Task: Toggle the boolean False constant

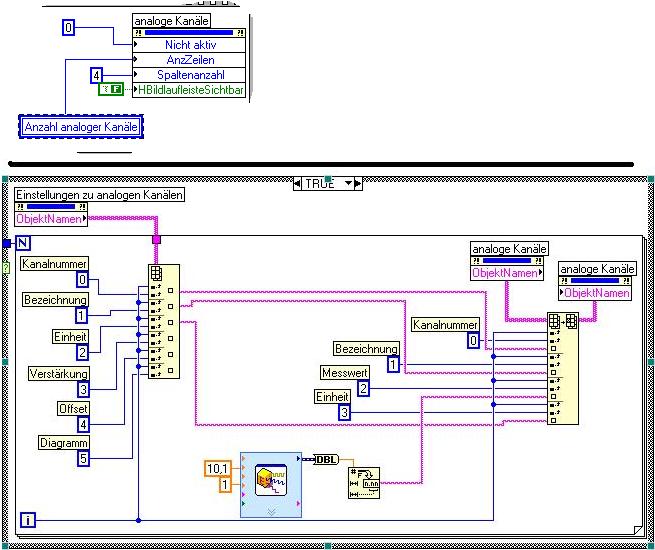Action: pos(111,89)
